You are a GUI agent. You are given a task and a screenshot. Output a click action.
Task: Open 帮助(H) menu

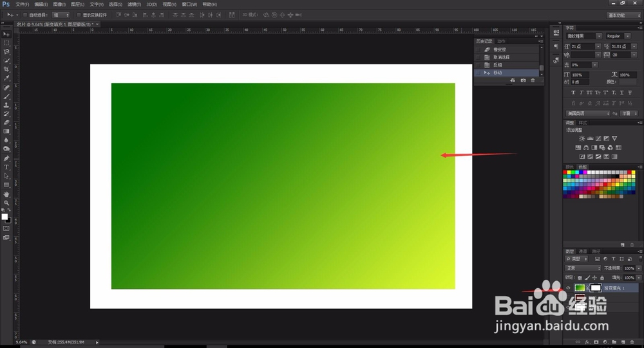click(x=209, y=5)
